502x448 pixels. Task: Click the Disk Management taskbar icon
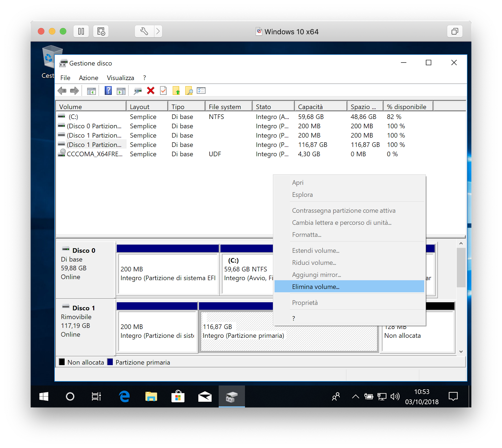(232, 397)
